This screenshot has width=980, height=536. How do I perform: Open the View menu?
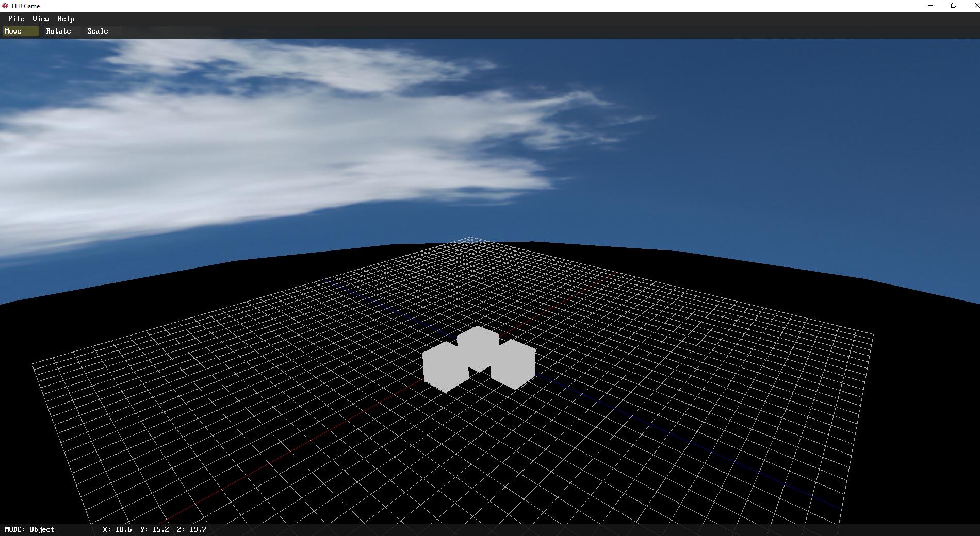click(41, 19)
